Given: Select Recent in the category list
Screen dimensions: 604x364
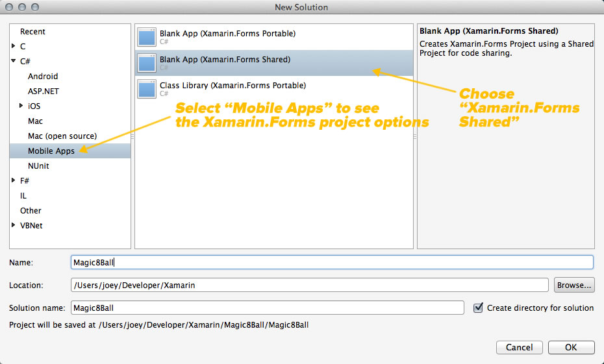Looking at the screenshot, I should point(32,32).
